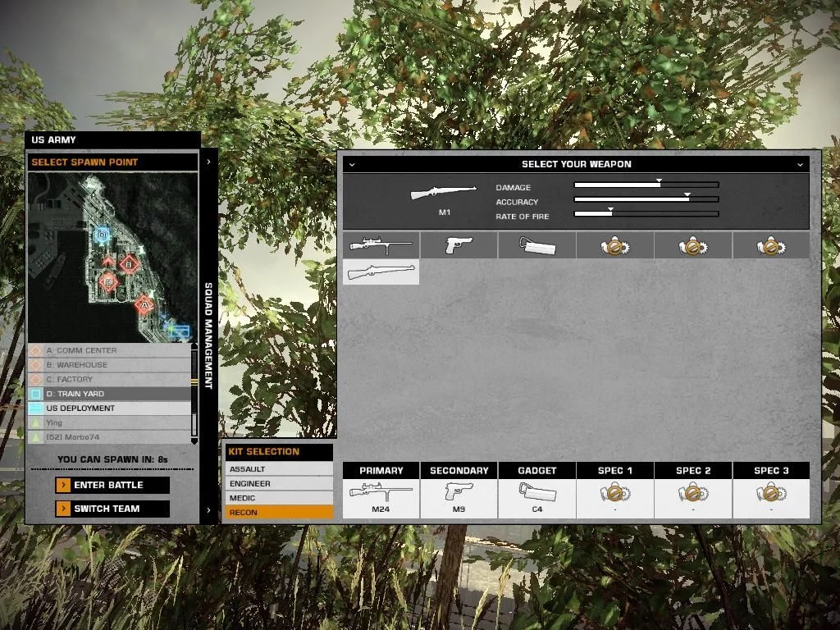Open the GADGET slot showing C4
This screenshot has height=630, width=840.
coord(536,491)
